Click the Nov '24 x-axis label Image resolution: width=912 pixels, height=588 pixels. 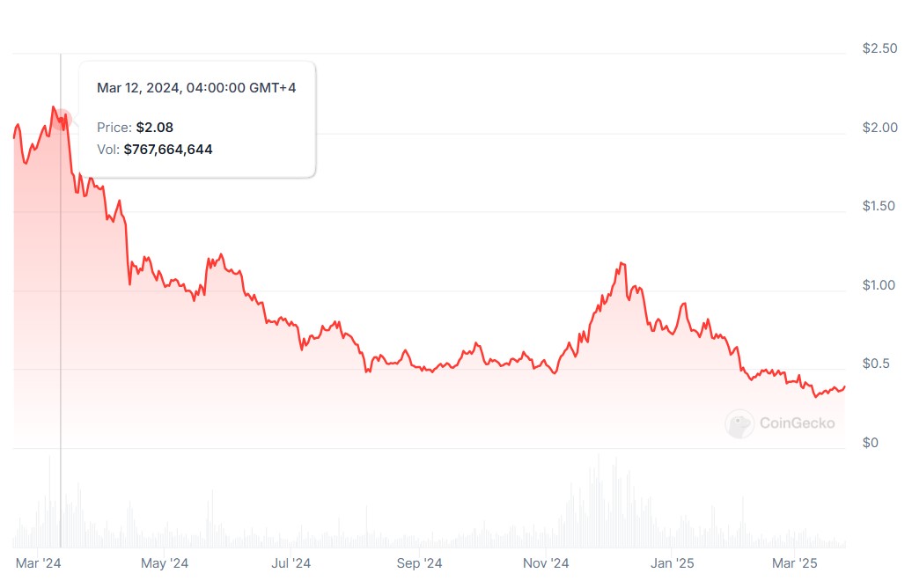[547, 562]
